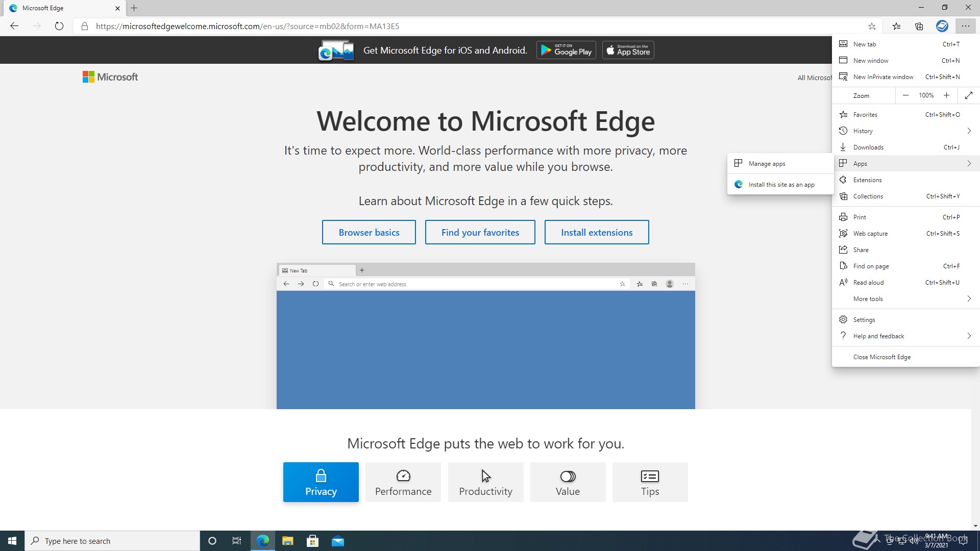This screenshot has width=980, height=551.
Task: Click the Install extensions button
Action: 597,232
